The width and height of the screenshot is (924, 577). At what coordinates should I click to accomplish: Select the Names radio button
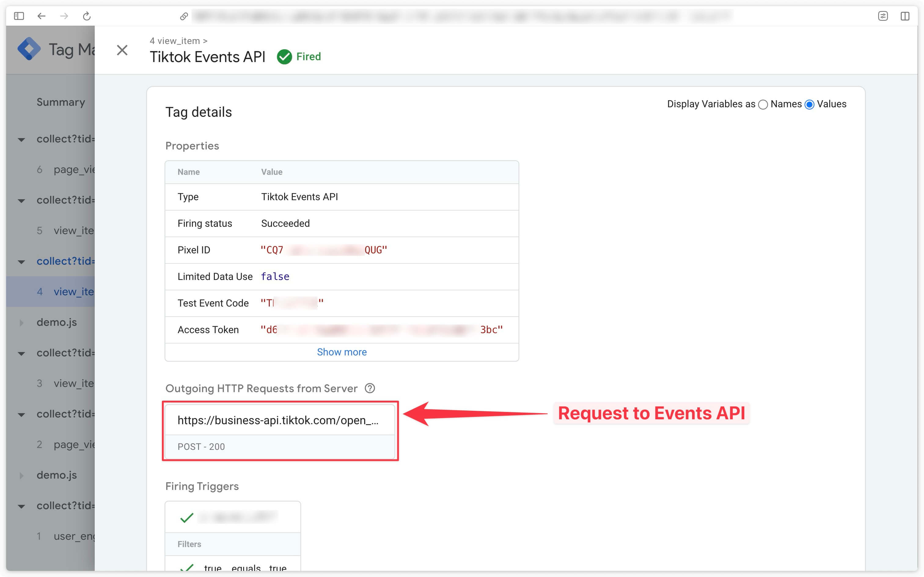tap(763, 105)
